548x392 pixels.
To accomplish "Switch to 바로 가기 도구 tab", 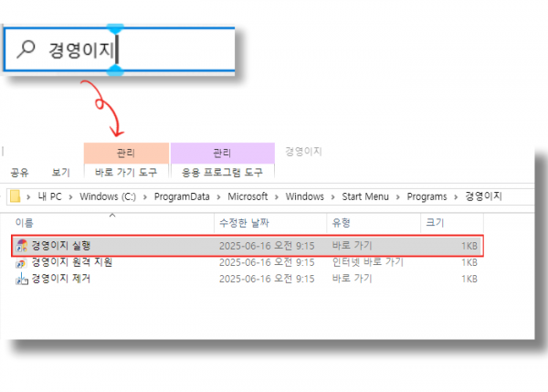I will point(126,172).
